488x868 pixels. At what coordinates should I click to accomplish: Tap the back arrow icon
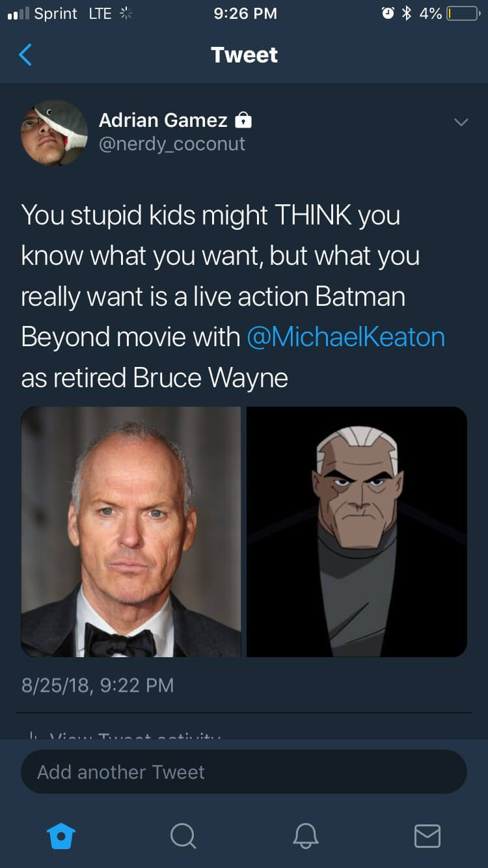(25, 55)
